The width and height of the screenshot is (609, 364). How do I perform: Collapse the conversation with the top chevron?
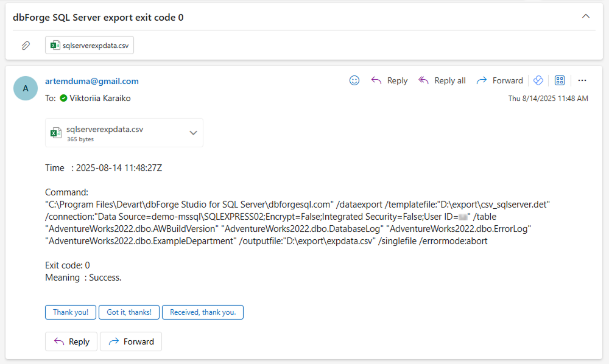coord(585,16)
